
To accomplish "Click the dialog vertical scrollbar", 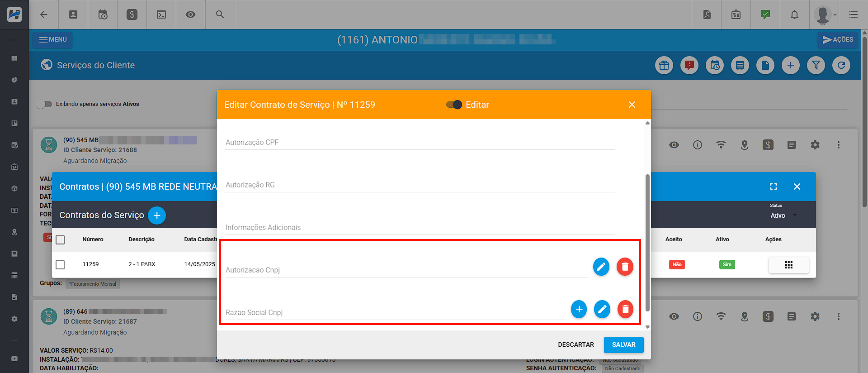I will point(647,243).
